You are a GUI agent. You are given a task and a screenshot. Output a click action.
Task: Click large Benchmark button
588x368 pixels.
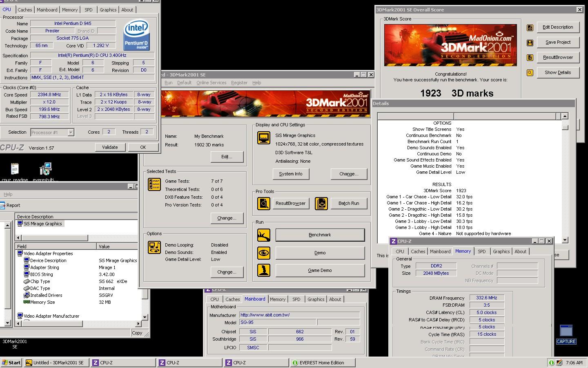[320, 235]
